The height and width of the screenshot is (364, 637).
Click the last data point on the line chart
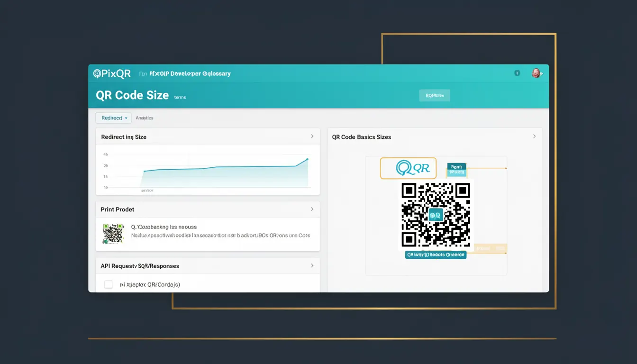point(308,159)
